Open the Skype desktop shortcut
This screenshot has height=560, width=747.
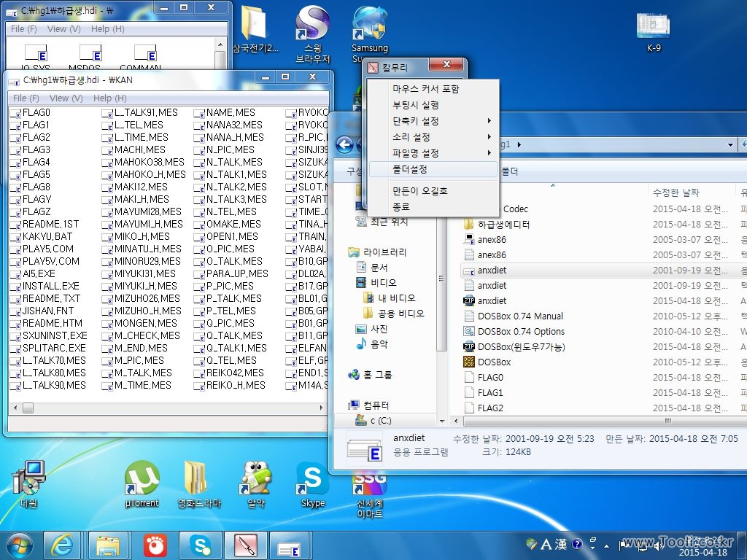[312, 484]
